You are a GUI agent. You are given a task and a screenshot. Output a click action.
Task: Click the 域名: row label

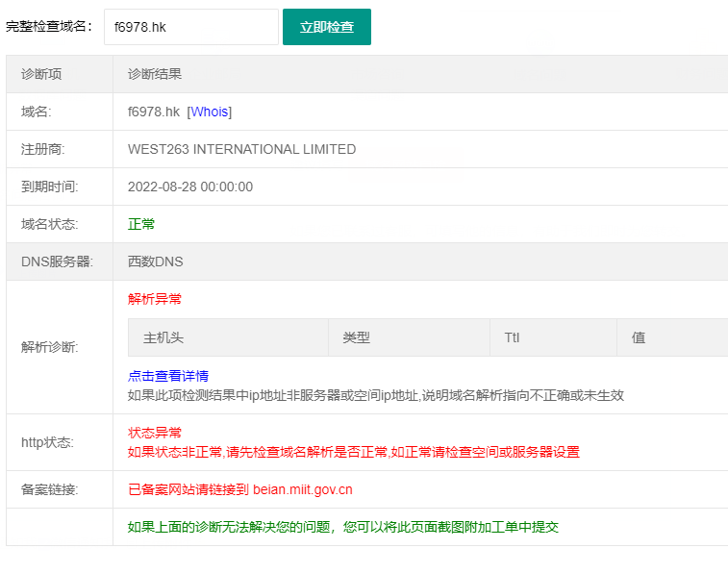click(37, 112)
